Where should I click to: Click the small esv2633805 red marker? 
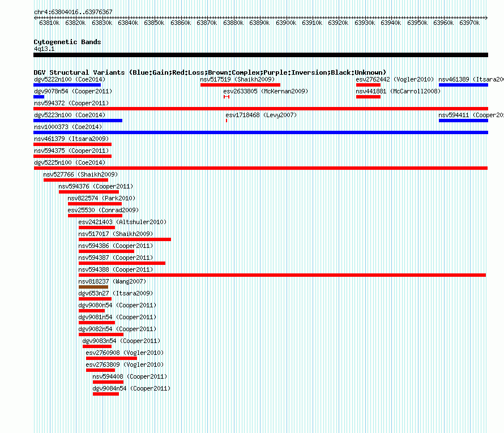227,97
